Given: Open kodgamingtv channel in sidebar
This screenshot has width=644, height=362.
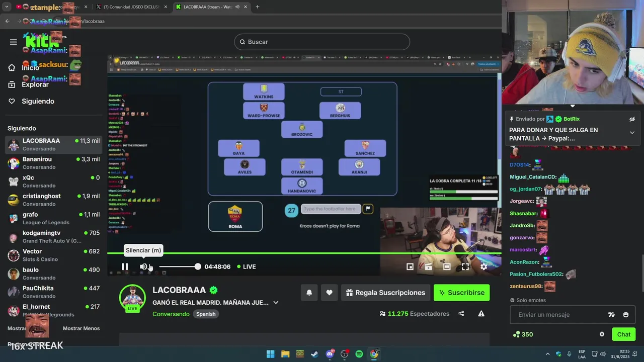Looking at the screenshot, I should [53, 237].
